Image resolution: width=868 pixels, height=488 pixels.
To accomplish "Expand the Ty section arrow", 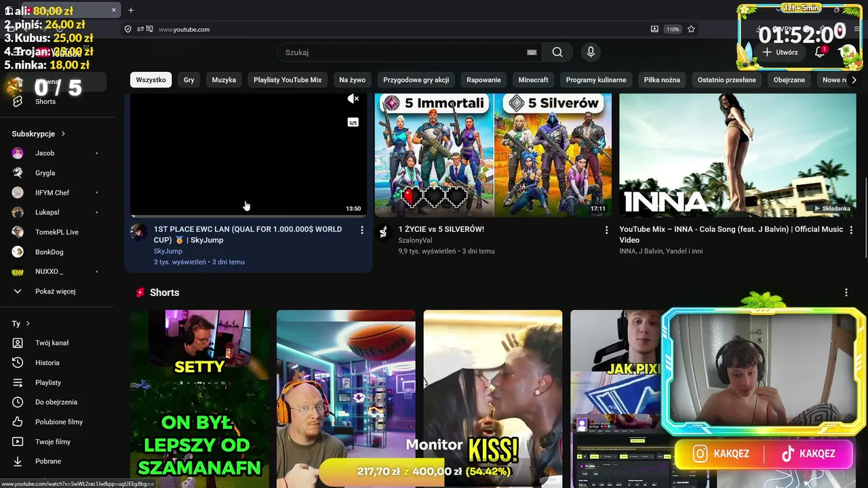I will click(x=28, y=324).
